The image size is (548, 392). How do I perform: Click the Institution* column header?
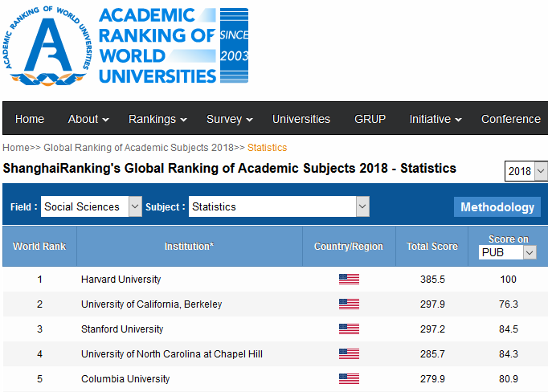click(190, 247)
